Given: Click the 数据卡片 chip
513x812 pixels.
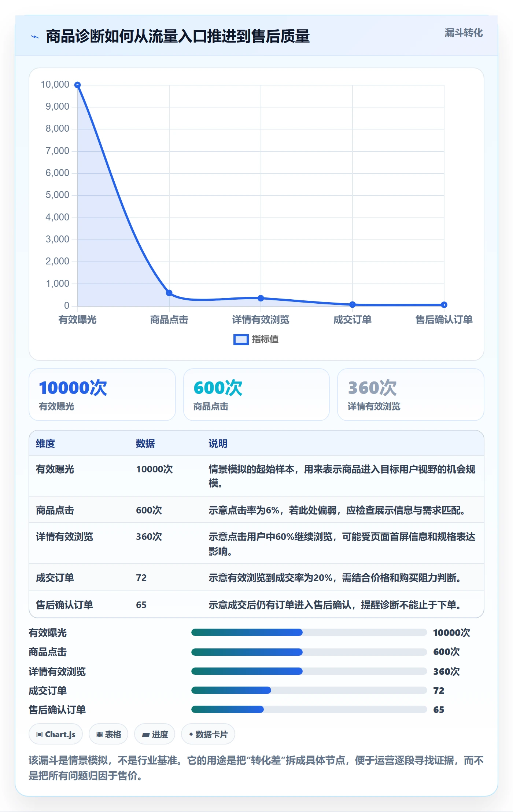Looking at the screenshot, I should coord(208,734).
